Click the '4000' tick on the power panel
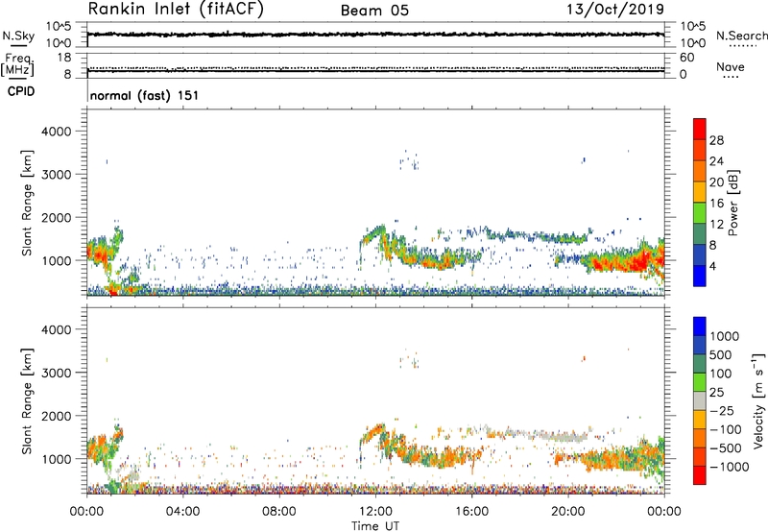This screenshot has height=532, width=768. [x=57, y=132]
